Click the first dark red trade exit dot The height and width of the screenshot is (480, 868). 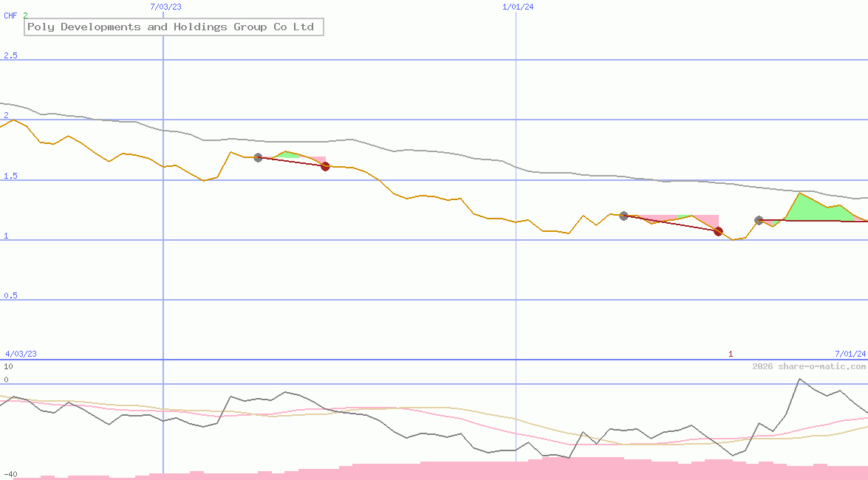click(325, 166)
